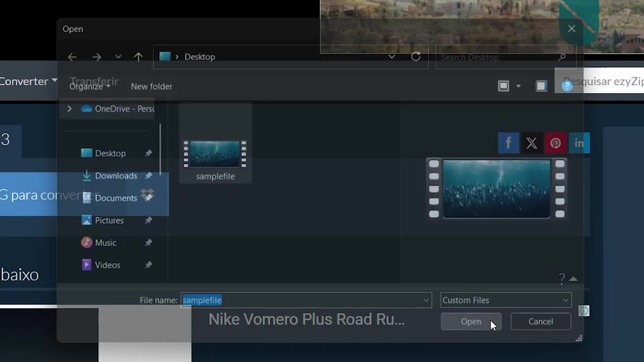Select the samplefile video thumbnail

[215, 155]
